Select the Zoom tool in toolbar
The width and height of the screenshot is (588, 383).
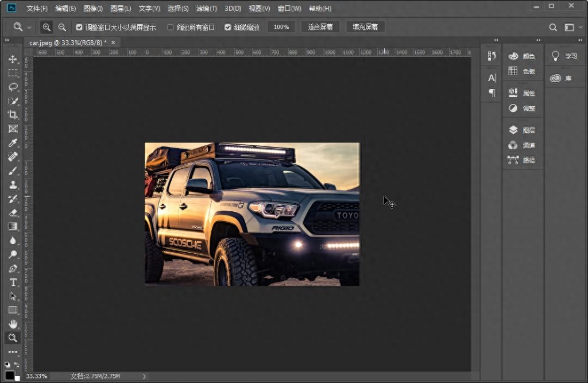[13, 338]
